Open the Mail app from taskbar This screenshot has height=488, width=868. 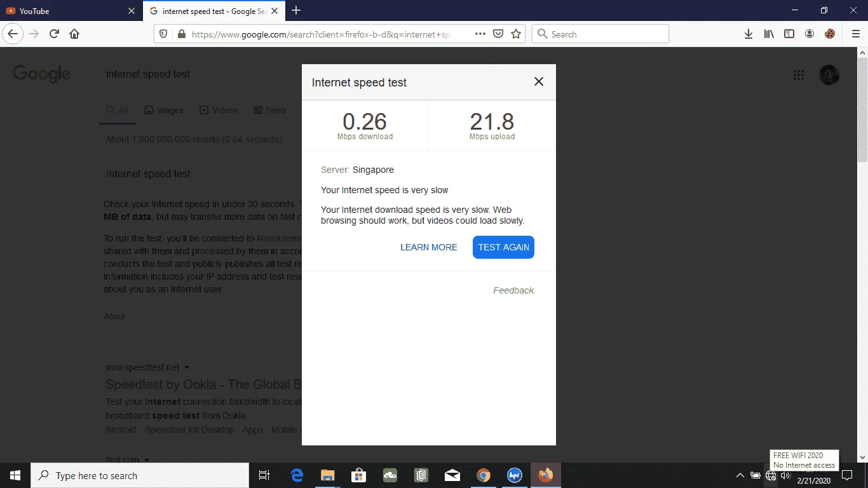point(452,475)
